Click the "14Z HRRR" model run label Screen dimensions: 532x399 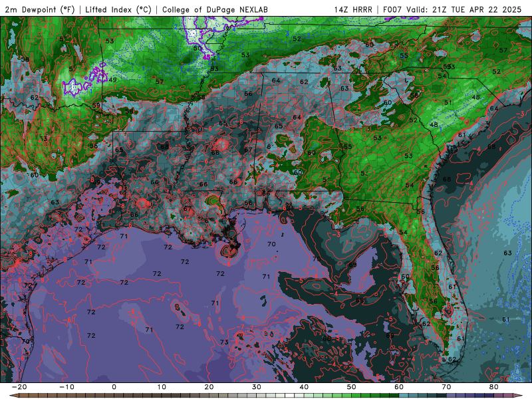click(353, 9)
